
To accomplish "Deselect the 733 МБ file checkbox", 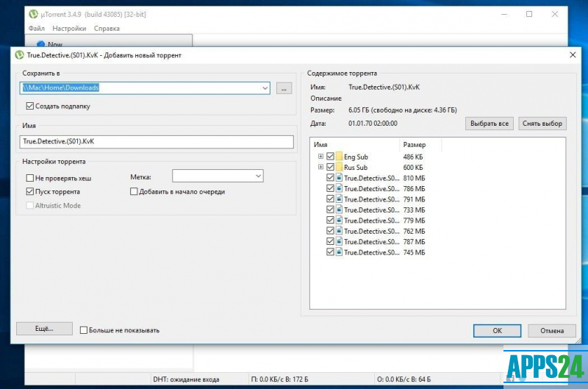I will tap(330, 210).
